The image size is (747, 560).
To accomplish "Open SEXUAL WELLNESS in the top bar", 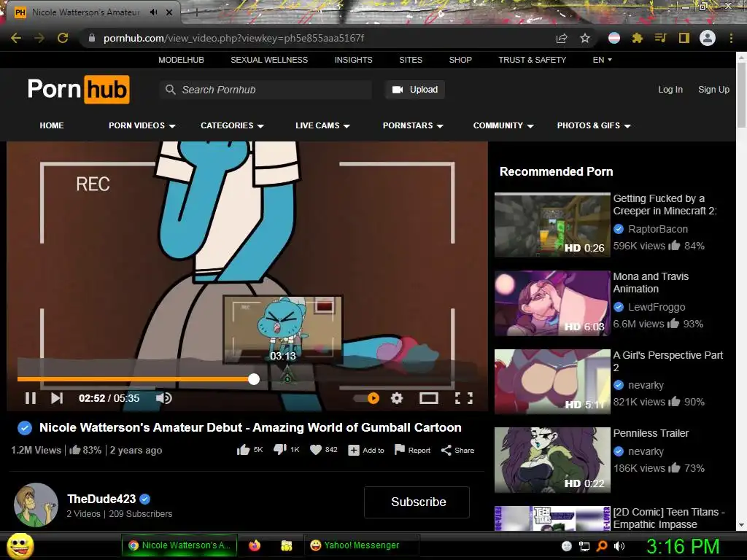I will [269, 60].
